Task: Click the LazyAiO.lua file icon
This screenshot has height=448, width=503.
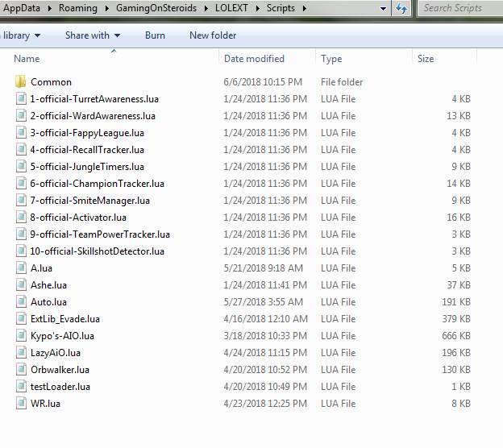Action: click(x=21, y=353)
